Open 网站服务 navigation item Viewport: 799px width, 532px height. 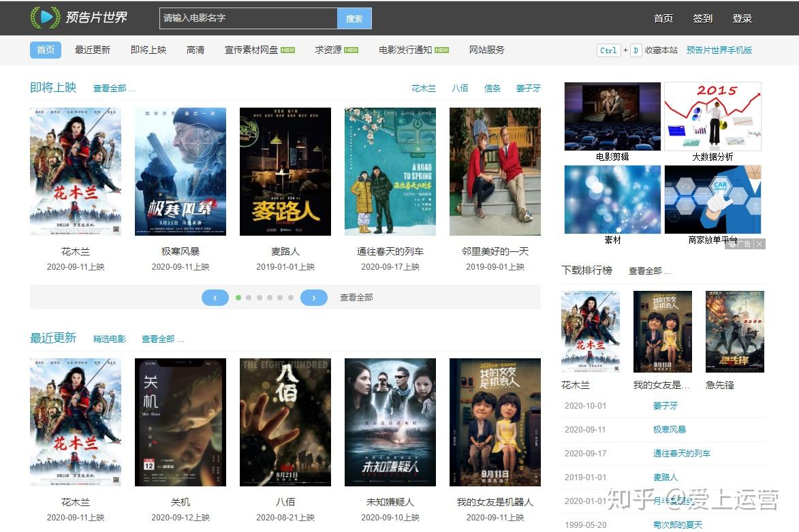coord(486,50)
